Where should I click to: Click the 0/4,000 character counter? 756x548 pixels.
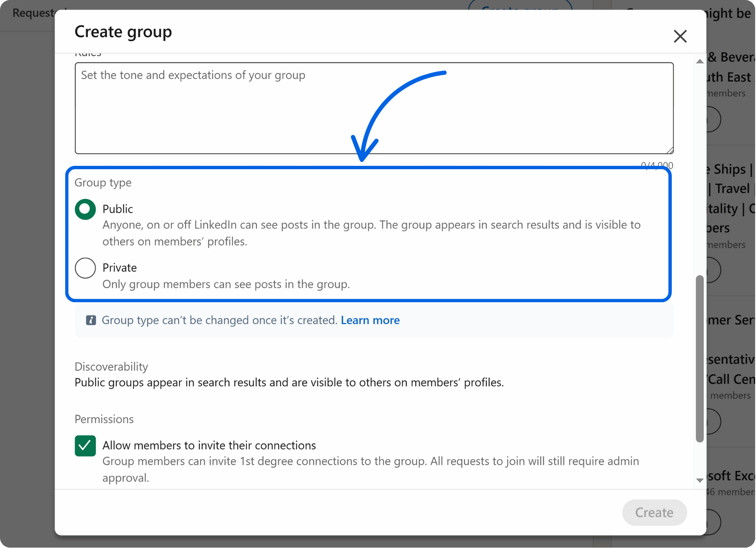(657, 165)
